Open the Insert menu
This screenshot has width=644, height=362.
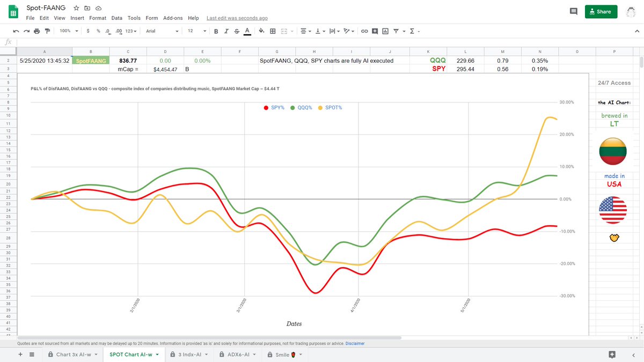click(x=77, y=18)
